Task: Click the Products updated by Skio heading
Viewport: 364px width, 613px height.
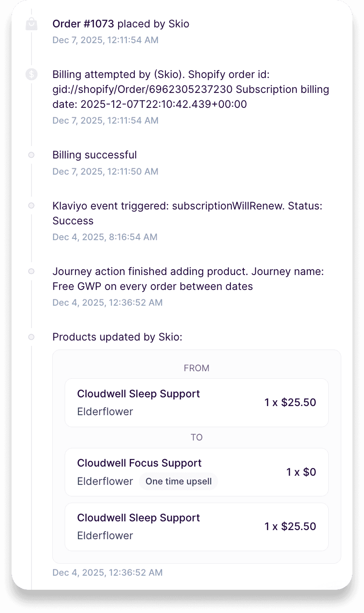Action: click(117, 337)
